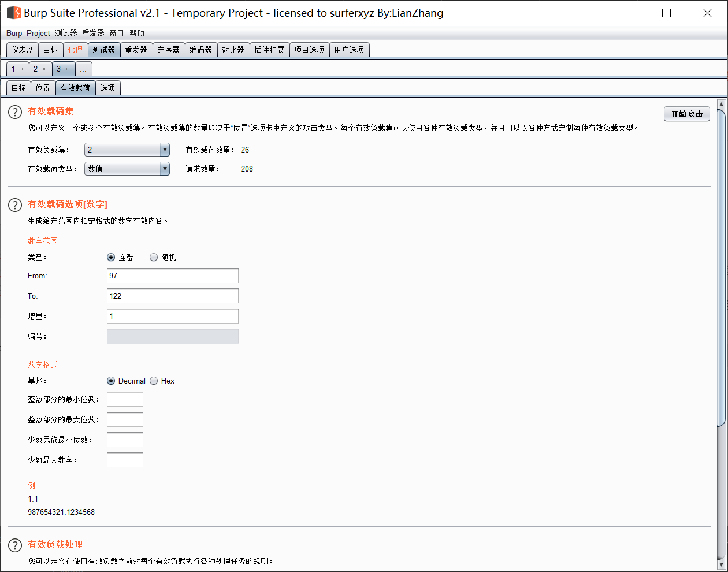Close Intruder tab 3
728x572 pixels.
[67, 69]
